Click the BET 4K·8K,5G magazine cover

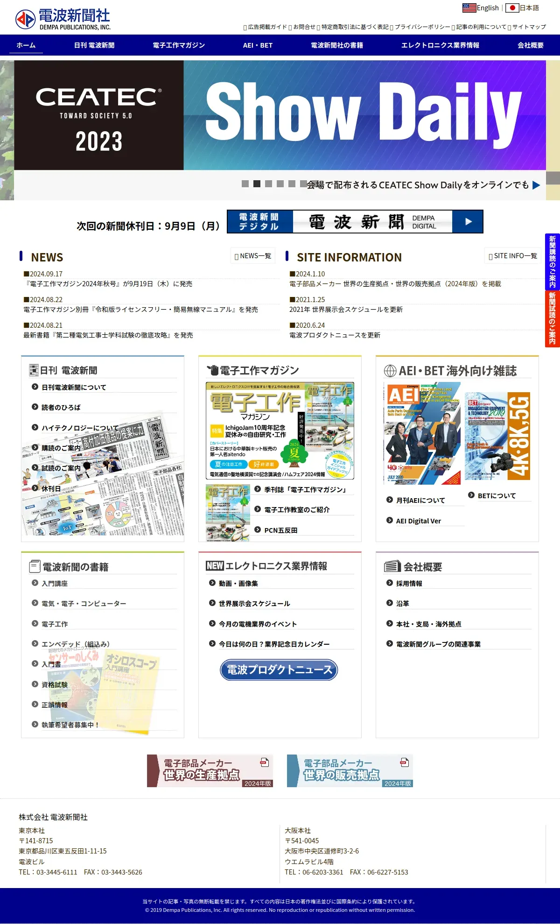pyautogui.click(x=497, y=436)
